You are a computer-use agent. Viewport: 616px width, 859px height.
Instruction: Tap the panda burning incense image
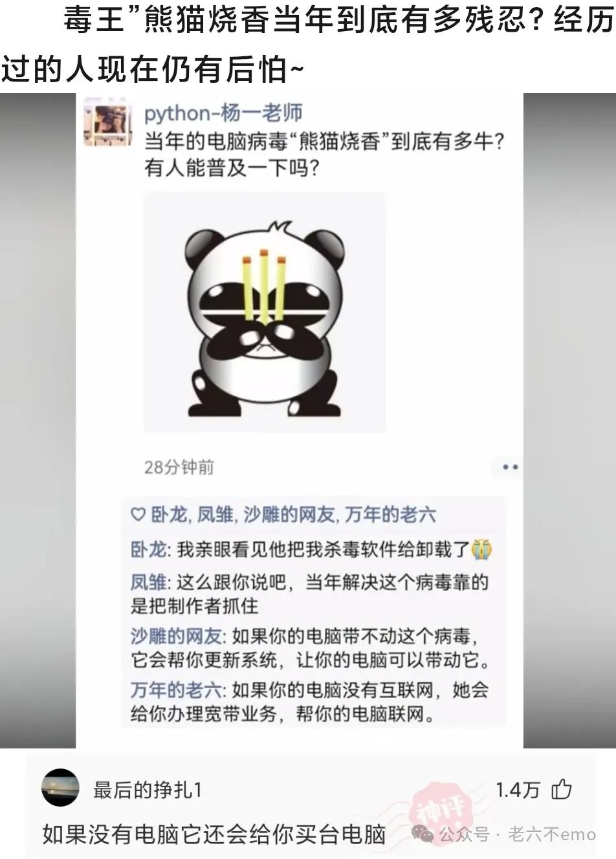click(x=265, y=312)
